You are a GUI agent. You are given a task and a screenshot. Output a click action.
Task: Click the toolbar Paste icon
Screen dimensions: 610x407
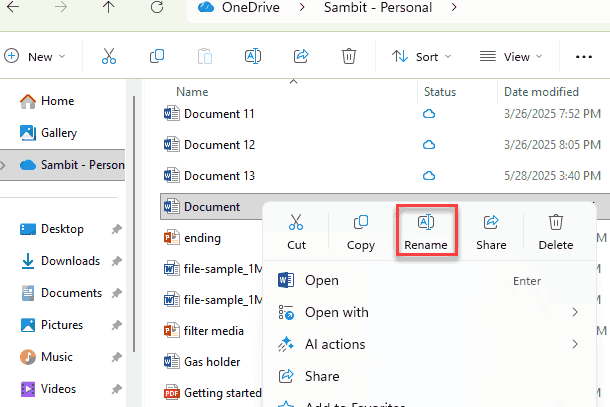pyautogui.click(x=205, y=56)
